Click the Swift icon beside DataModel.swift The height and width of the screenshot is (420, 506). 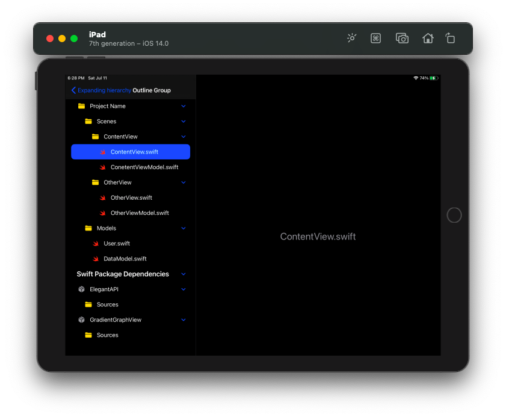pos(96,258)
